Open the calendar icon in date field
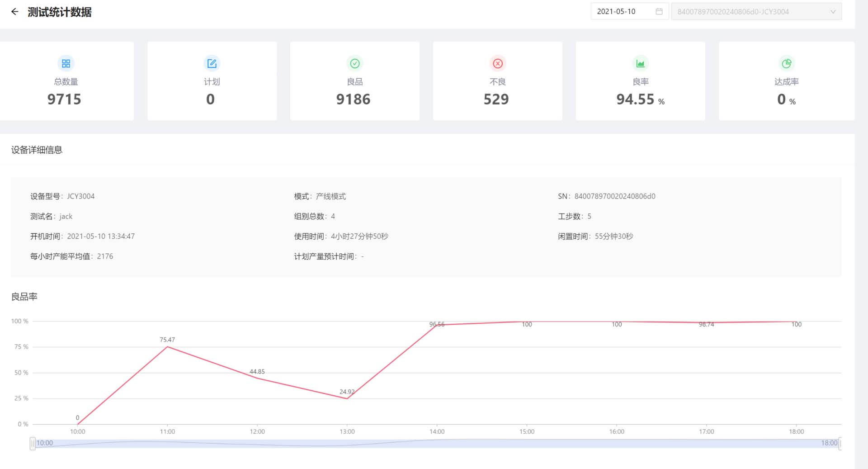This screenshot has width=868, height=469. pos(659,12)
